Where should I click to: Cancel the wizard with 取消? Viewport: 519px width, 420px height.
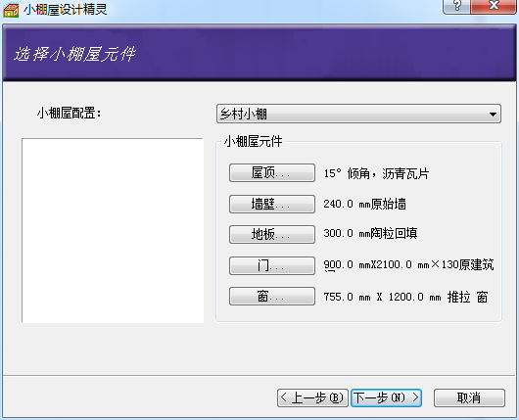(469, 397)
